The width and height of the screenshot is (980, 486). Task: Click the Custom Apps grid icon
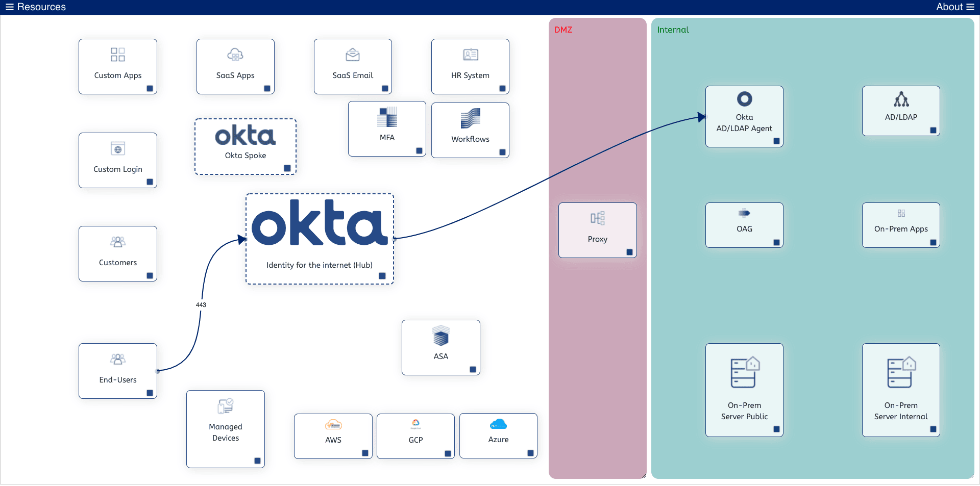tap(118, 55)
